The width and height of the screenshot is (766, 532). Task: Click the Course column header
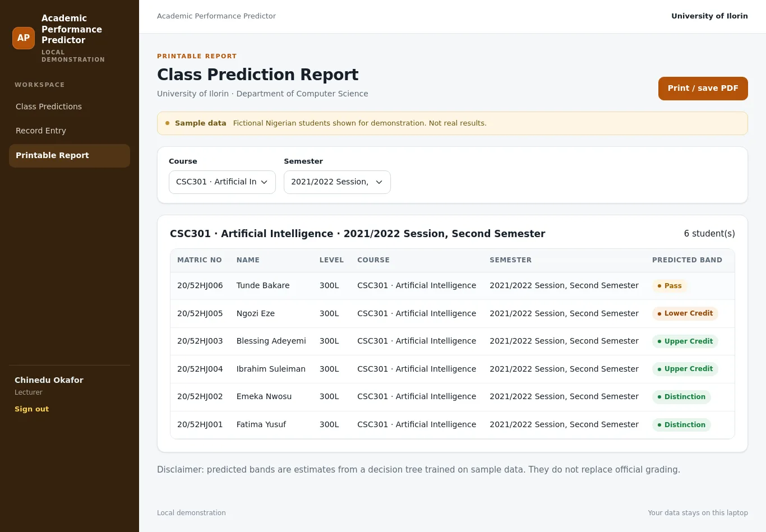373,260
